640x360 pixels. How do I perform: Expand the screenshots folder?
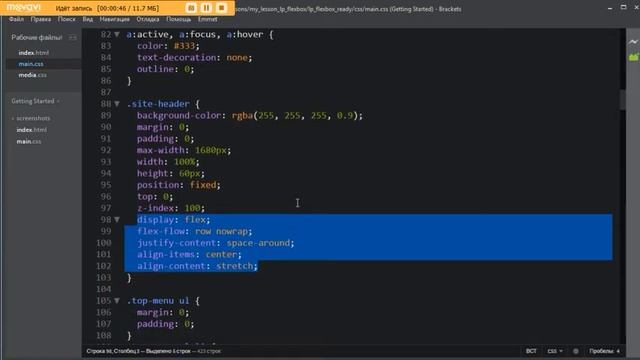(x=31, y=118)
